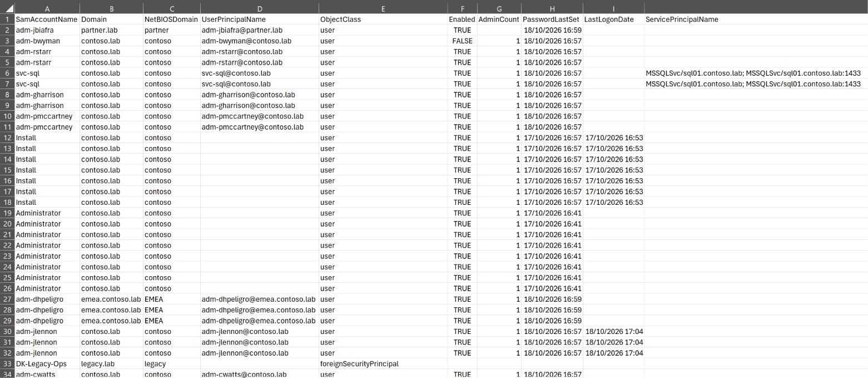Select the 18/10/2026 17:04 cell in row 30
The image size is (868, 378).
pyautogui.click(x=613, y=332)
